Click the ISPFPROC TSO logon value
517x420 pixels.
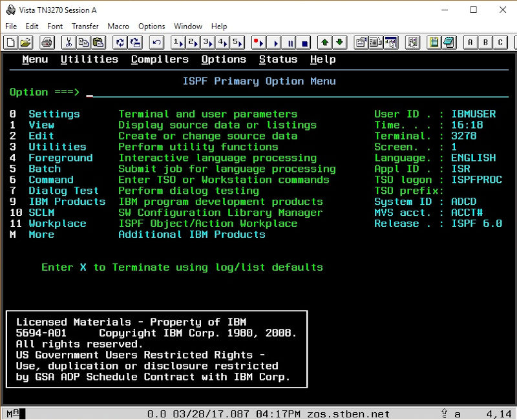point(476,180)
